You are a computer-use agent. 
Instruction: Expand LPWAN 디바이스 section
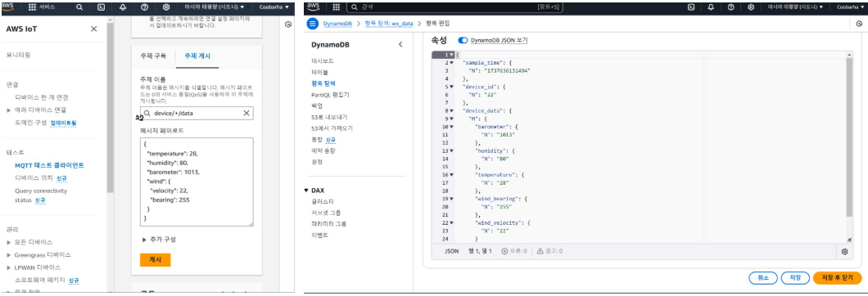click(9, 267)
